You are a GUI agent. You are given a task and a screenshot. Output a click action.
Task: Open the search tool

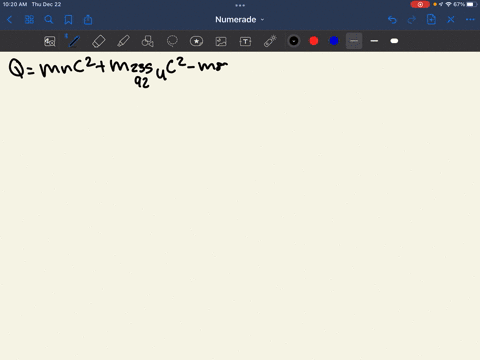pyautogui.click(x=49, y=20)
